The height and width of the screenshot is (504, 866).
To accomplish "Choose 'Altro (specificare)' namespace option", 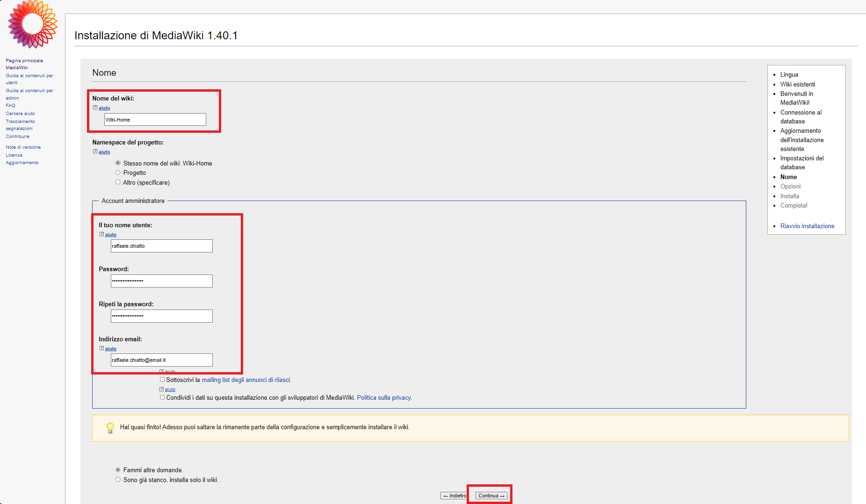I will [118, 182].
